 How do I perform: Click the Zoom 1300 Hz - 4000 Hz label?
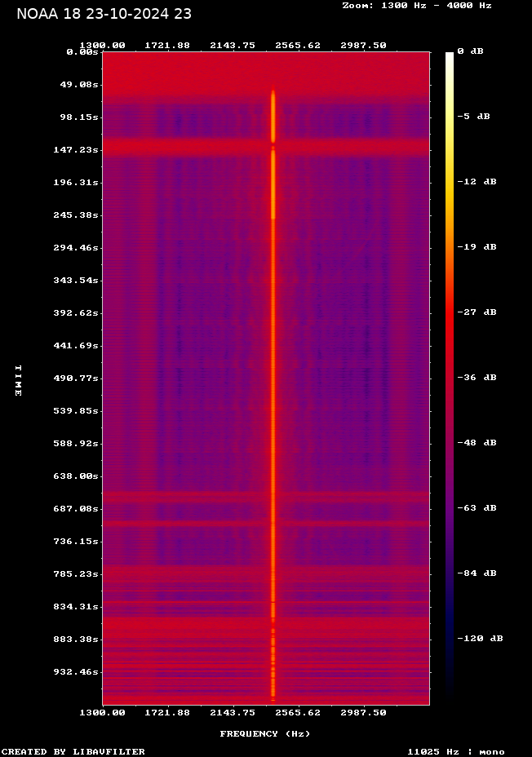pyautogui.click(x=416, y=6)
